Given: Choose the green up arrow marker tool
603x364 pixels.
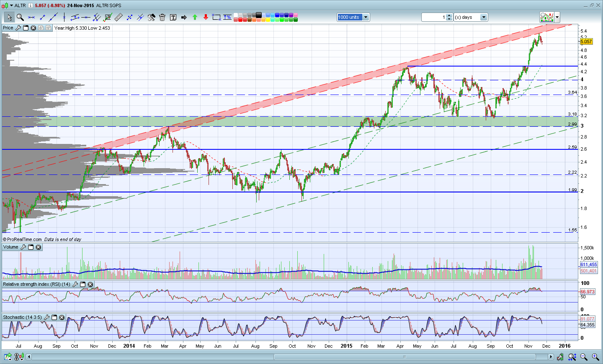Looking at the screenshot, I should point(195,17).
